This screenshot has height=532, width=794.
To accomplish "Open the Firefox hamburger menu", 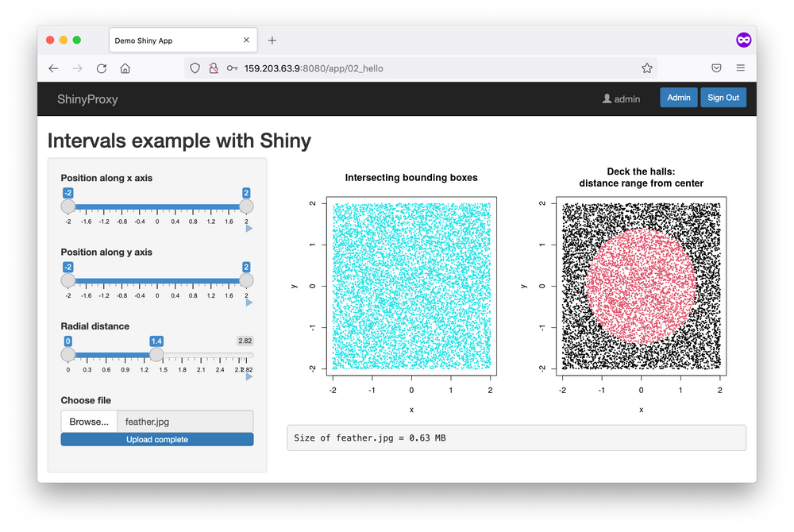I will (x=740, y=67).
